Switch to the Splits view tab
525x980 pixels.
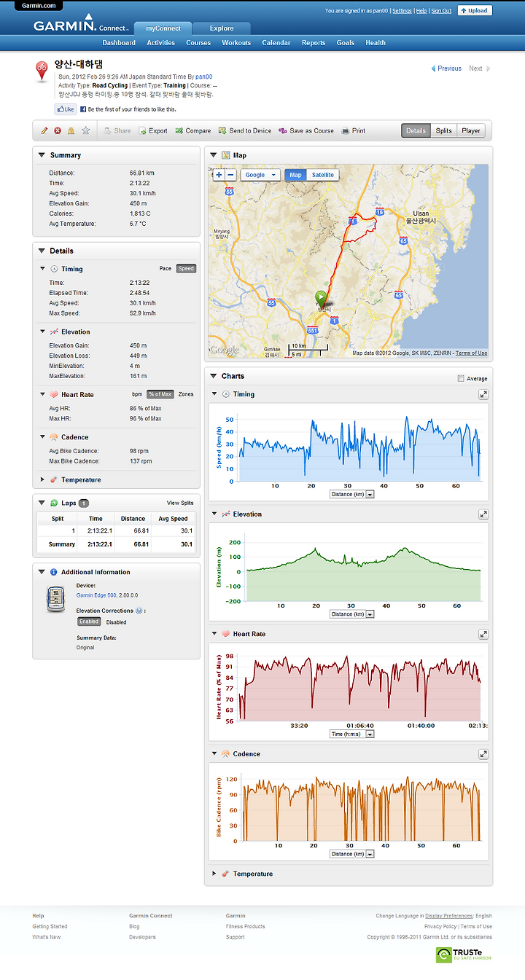[x=444, y=131]
